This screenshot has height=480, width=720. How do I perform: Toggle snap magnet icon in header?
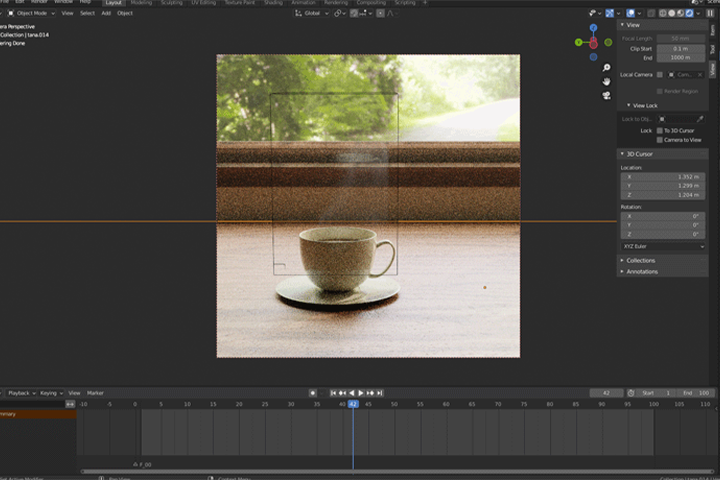coord(354,13)
